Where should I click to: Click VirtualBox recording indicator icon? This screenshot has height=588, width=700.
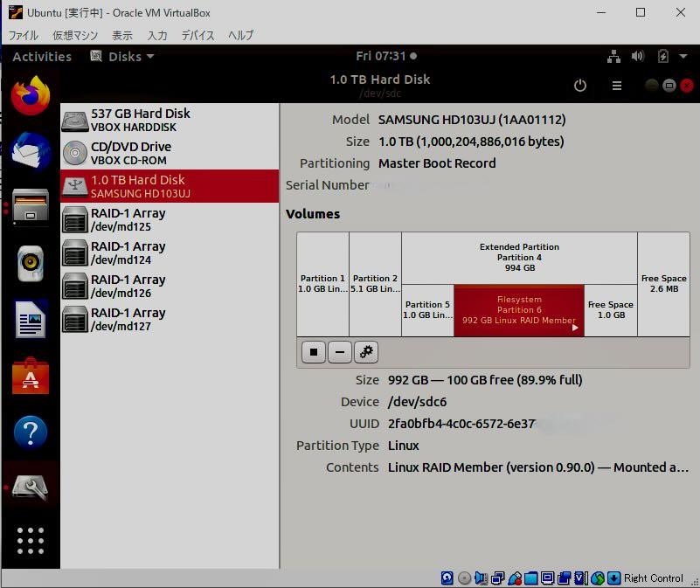[564, 578]
